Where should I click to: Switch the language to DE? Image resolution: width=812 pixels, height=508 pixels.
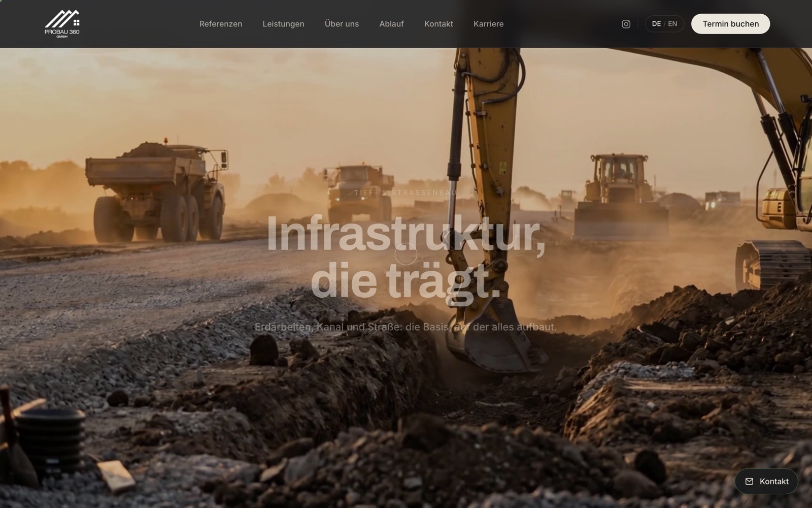656,24
